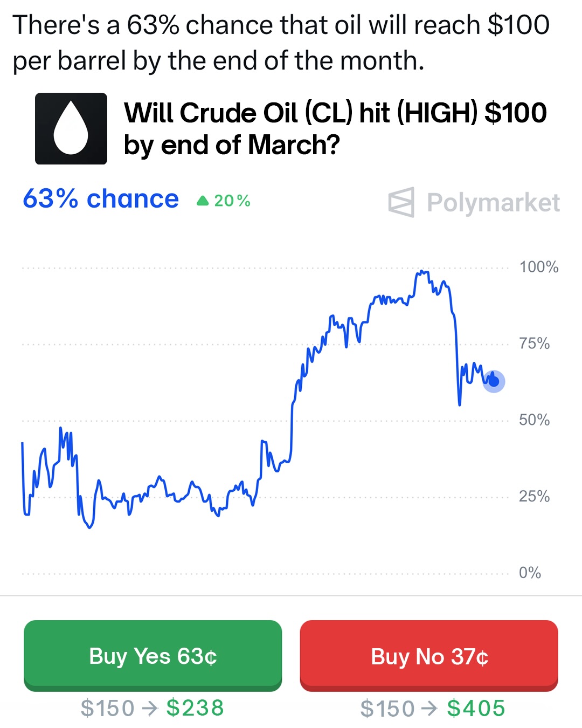The width and height of the screenshot is (582, 728).
Task: Click the Polymarket logo icon
Action: point(401,203)
